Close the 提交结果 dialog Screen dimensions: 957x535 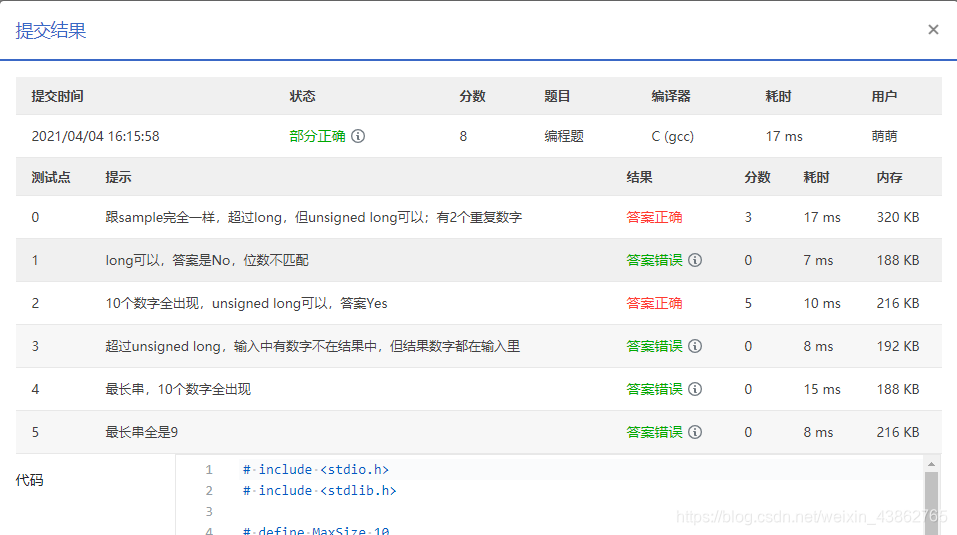point(933,29)
